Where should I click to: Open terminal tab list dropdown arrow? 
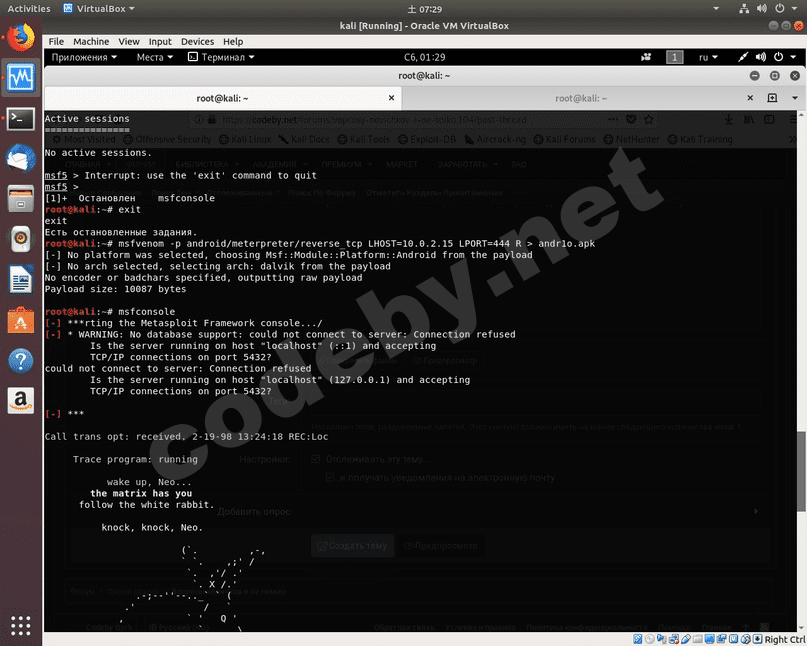pyautogui.click(x=795, y=98)
